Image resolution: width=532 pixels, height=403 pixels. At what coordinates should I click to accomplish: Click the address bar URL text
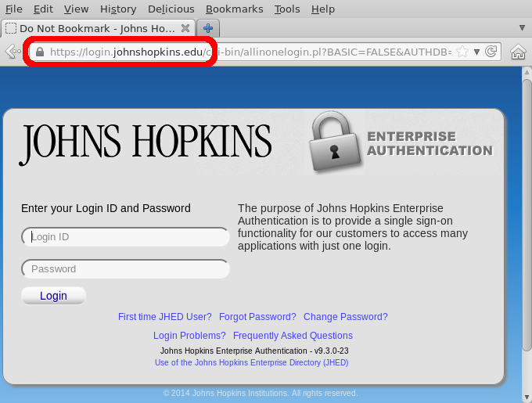[250, 52]
